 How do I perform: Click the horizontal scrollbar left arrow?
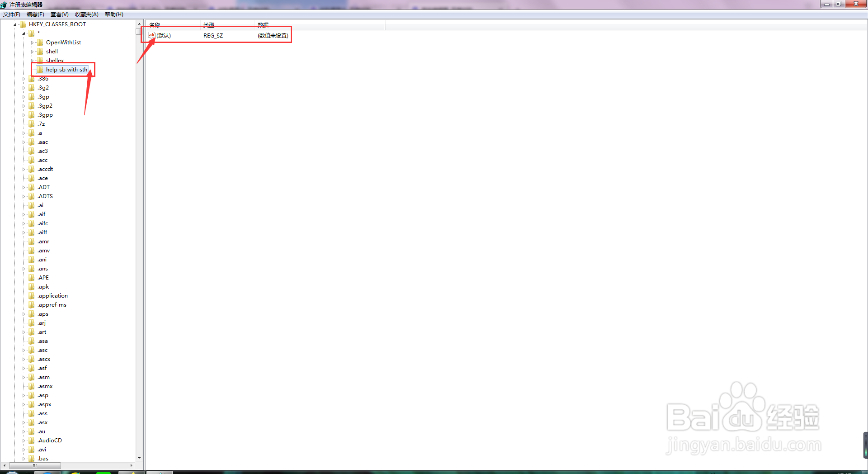click(x=5, y=465)
